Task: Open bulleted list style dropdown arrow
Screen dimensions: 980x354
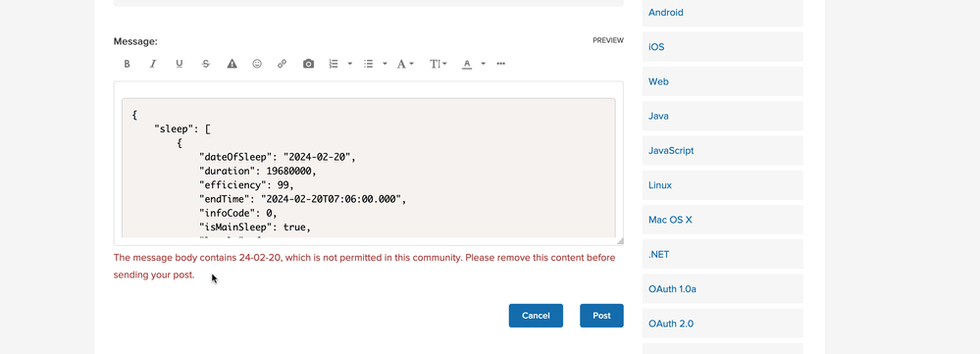Action: (385, 64)
